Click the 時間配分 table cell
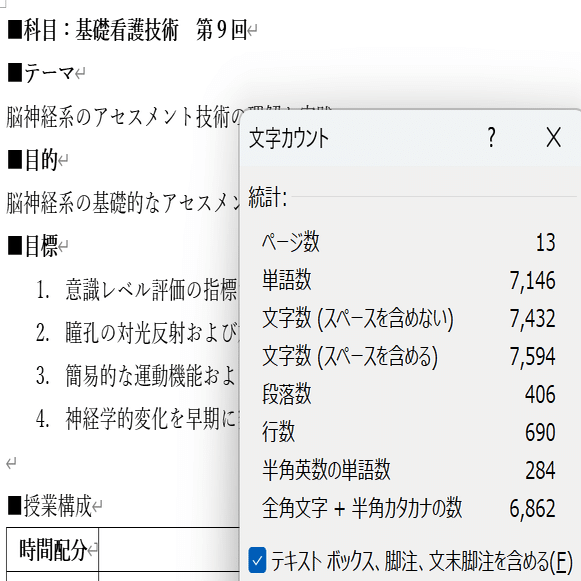581x581 pixels. (53, 550)
